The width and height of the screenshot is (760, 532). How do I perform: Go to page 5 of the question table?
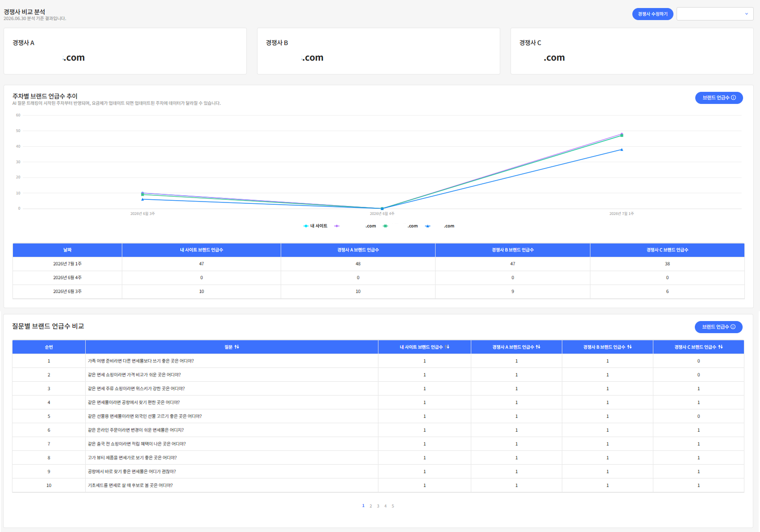[393, 506]
